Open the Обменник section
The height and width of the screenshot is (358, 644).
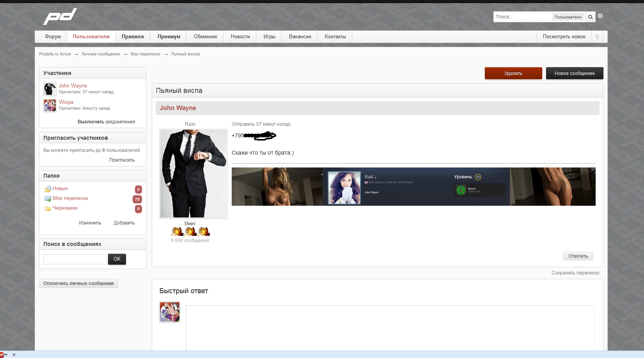206,37
